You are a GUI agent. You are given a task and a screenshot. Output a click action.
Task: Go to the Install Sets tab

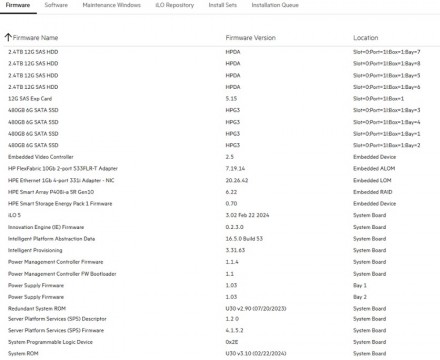point(223,5)
